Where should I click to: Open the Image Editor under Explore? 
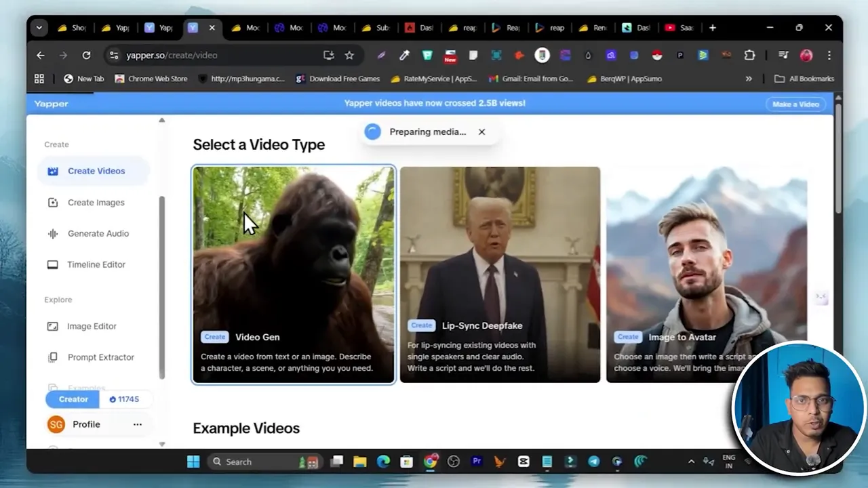tap(92, 326)
